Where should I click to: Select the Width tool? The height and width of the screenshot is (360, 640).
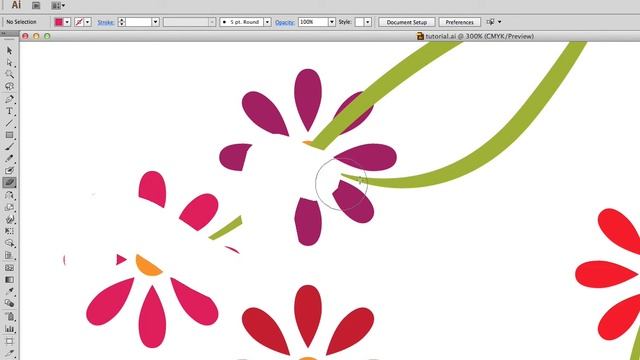tap(9, 219)
